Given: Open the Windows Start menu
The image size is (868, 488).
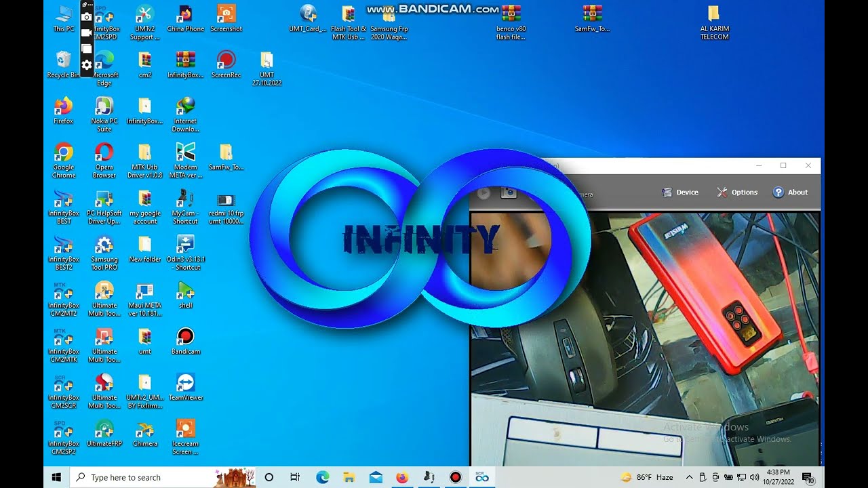Looking at the screenshot, I should 56,477.
